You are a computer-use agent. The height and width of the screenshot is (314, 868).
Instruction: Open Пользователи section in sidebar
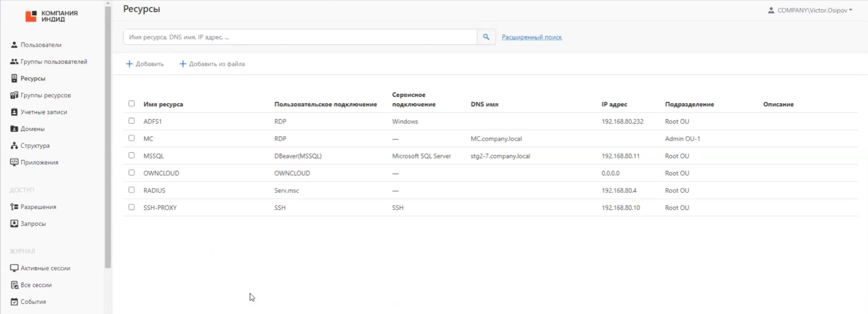click(41, 45)
